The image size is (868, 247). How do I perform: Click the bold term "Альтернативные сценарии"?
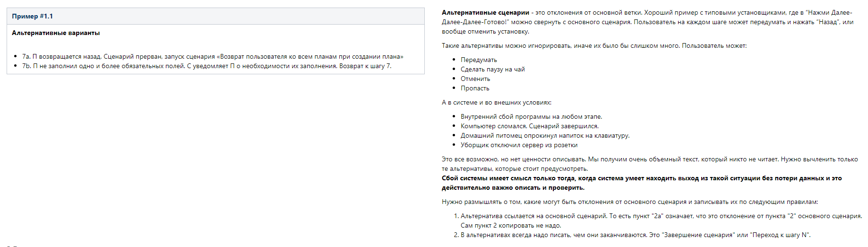485,13
